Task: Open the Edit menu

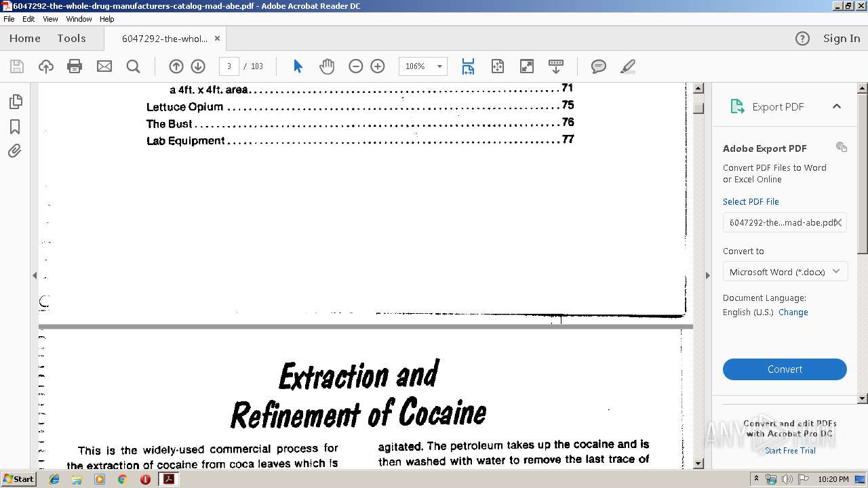Action: 28,19
